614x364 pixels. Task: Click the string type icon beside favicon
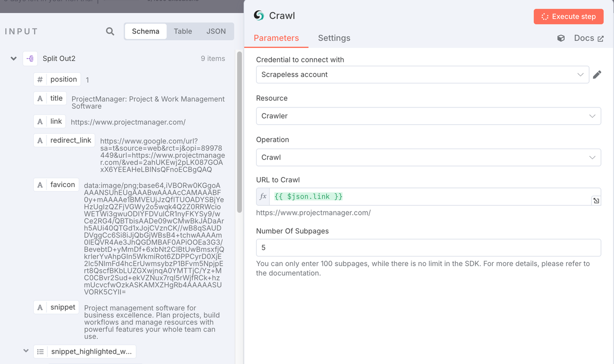point(40,185)
